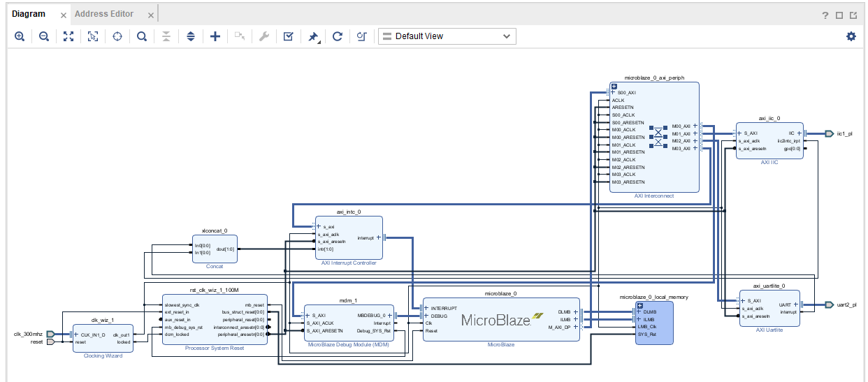Select the MicroBlaze processor block

pyautogui.click(x=501, y=319)
